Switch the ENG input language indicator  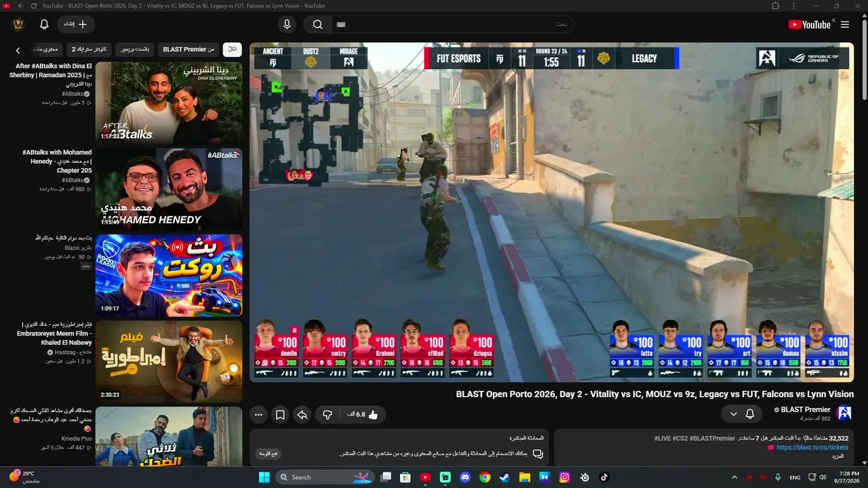(x=795, y=477)
